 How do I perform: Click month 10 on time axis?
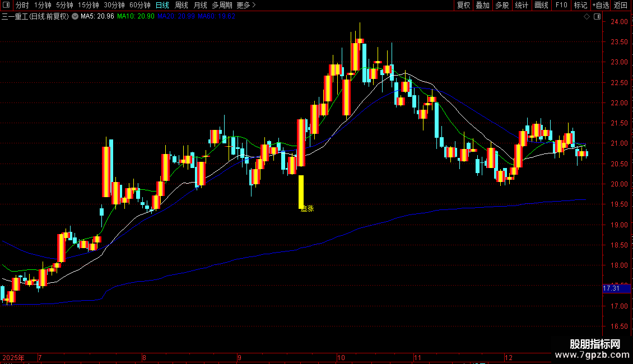coord(341,357)
